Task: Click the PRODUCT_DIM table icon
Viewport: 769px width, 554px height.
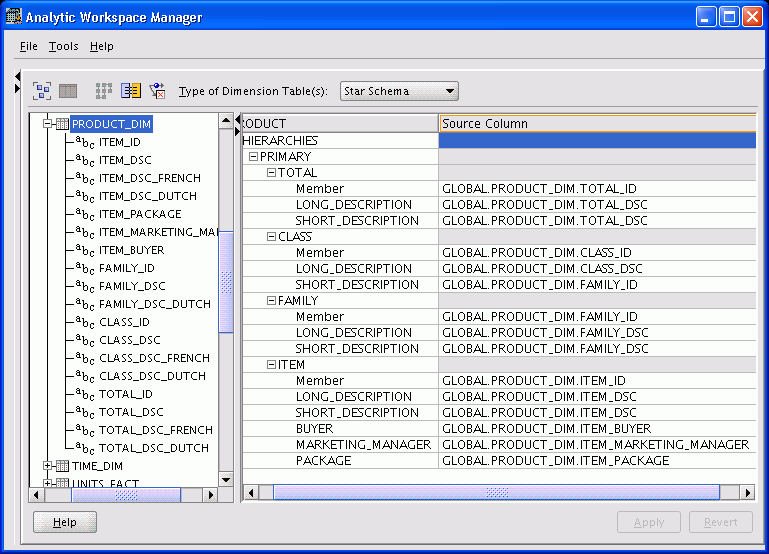Action: pos(62,124)
